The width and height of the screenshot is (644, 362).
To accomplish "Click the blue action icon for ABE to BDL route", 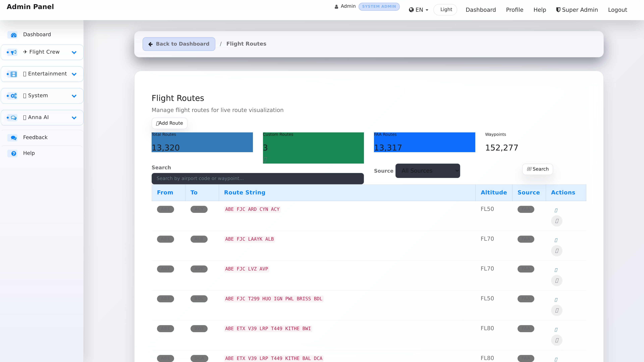I will (x=556, y=300).
